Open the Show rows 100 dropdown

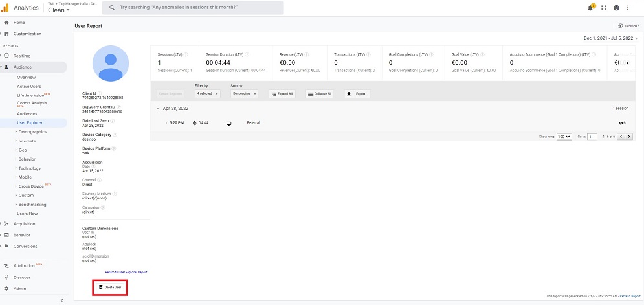(x=564, y=137)
